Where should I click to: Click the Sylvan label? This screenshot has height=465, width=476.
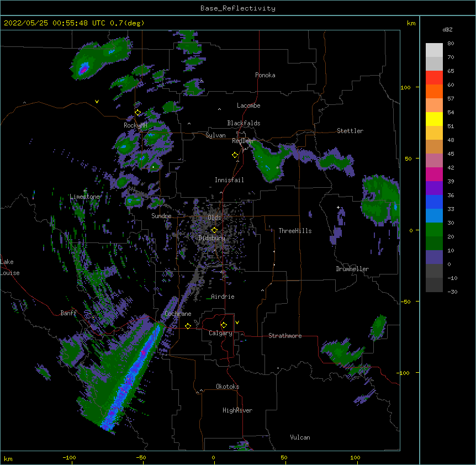(215, 135)
